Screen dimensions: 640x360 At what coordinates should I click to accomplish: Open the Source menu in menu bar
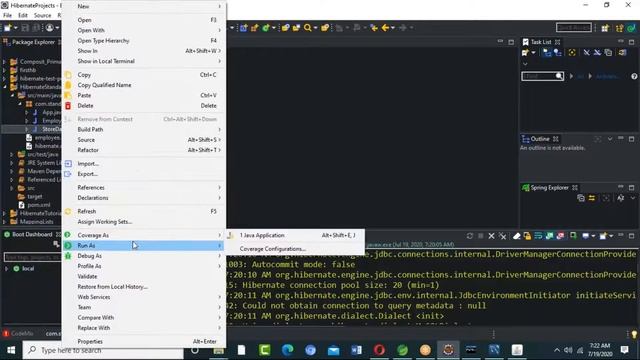point(42,16)
